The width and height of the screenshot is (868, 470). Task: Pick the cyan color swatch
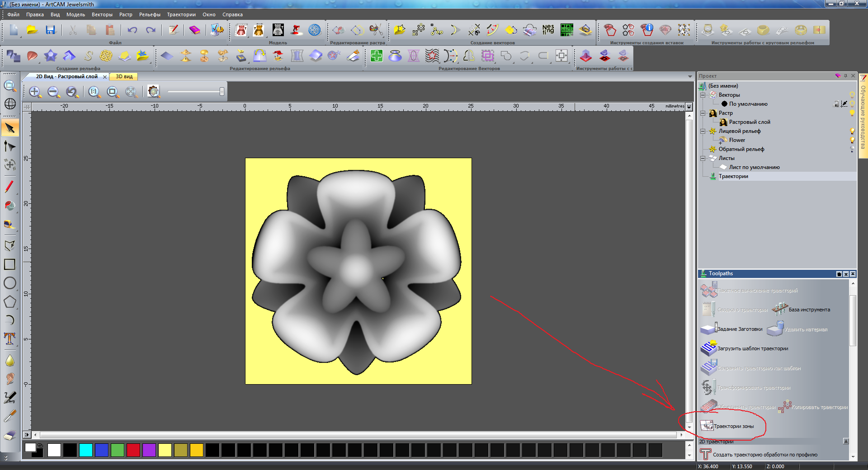[x=86, y=450]
